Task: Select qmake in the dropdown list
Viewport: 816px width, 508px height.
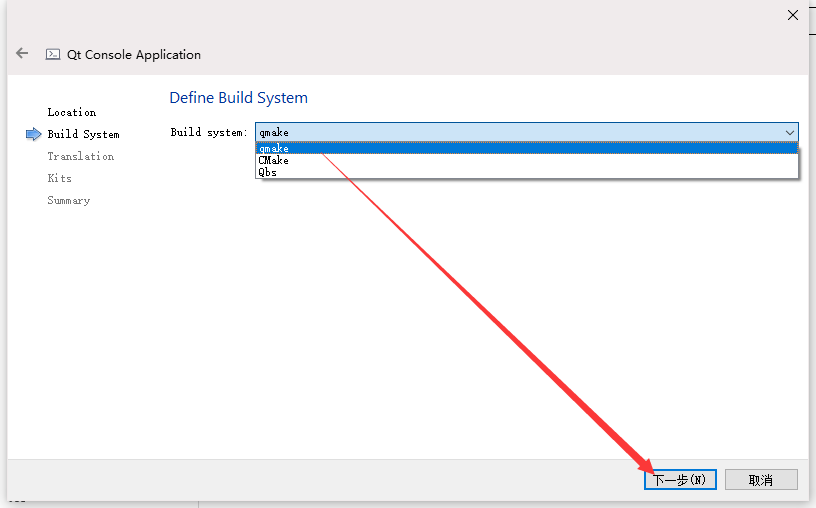Action: 527,148
